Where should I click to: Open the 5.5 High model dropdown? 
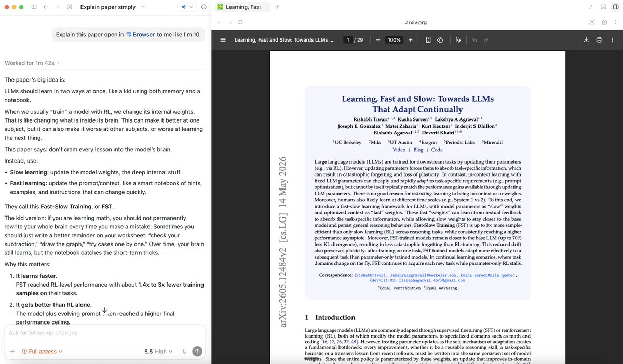pos(159,352)
